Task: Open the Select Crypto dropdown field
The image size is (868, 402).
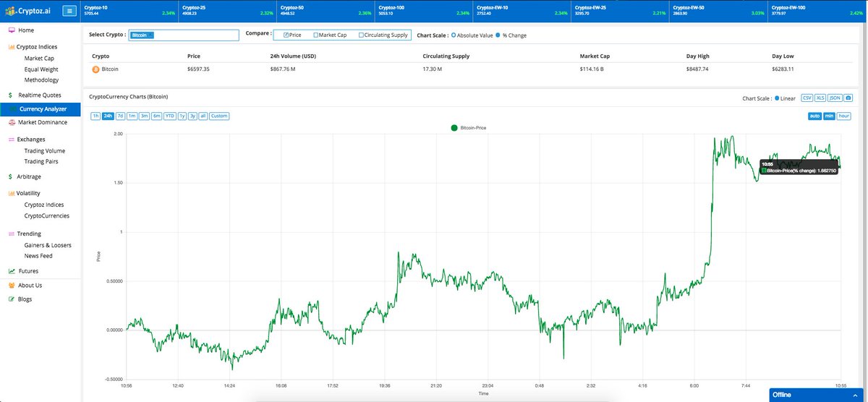Action: point(183,35)
